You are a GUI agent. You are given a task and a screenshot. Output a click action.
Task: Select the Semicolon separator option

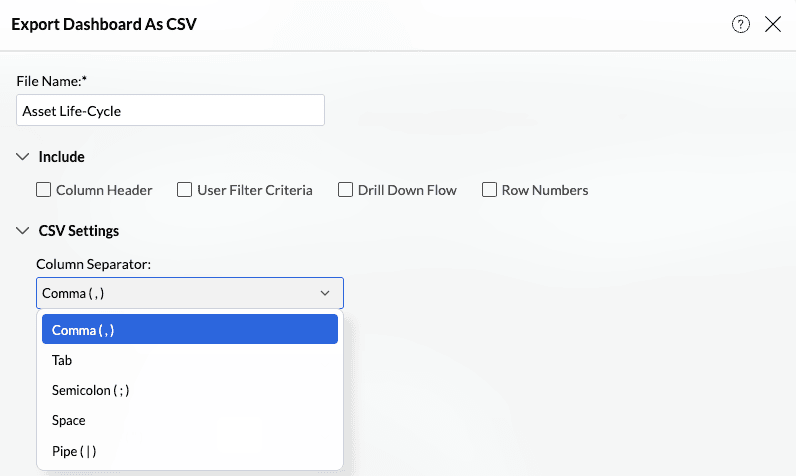coord(90,390)
